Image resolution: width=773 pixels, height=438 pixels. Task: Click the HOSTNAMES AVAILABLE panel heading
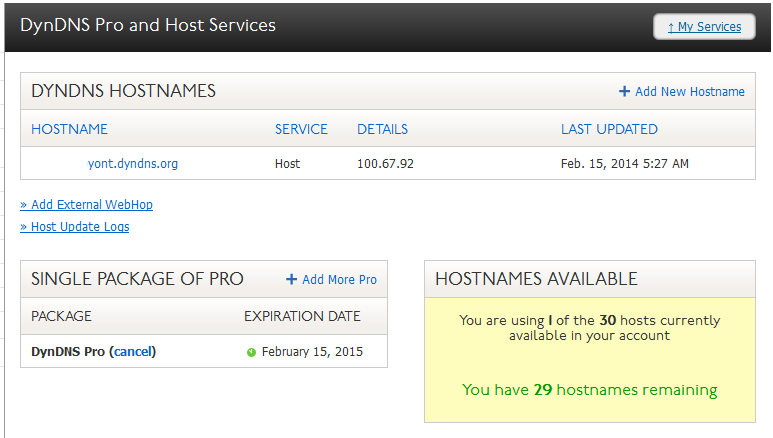point(536,279)
